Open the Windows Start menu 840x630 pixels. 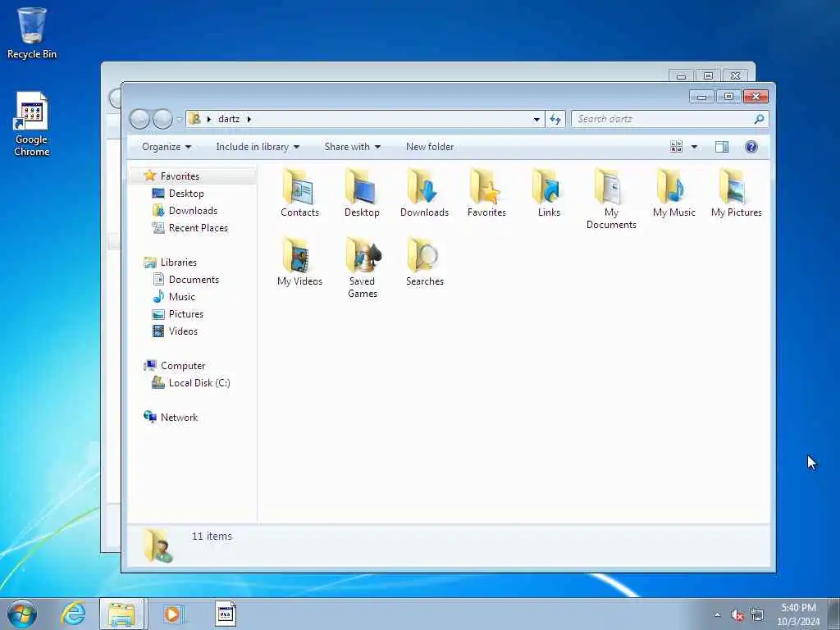pos(22,614)
